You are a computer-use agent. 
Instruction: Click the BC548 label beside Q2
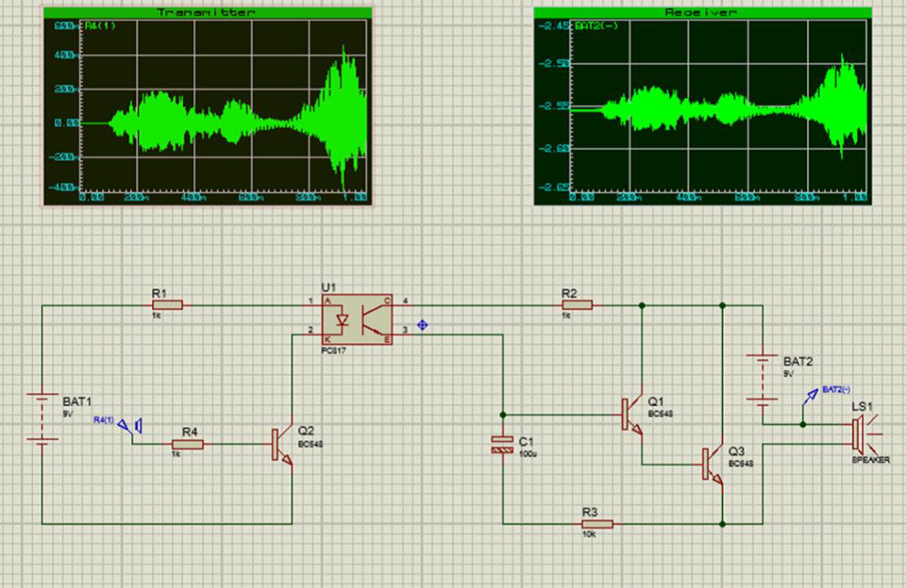311,444
